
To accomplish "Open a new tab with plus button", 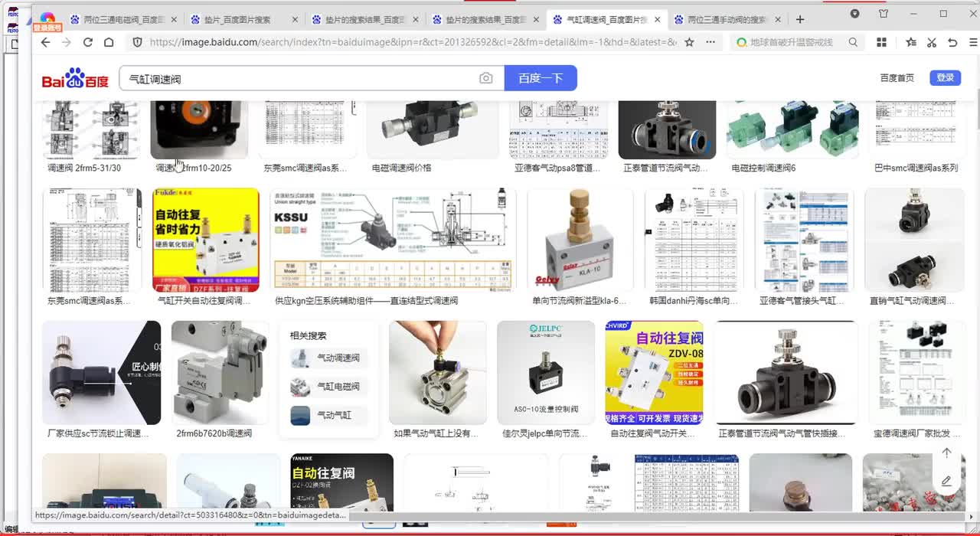I will point(800,19).
